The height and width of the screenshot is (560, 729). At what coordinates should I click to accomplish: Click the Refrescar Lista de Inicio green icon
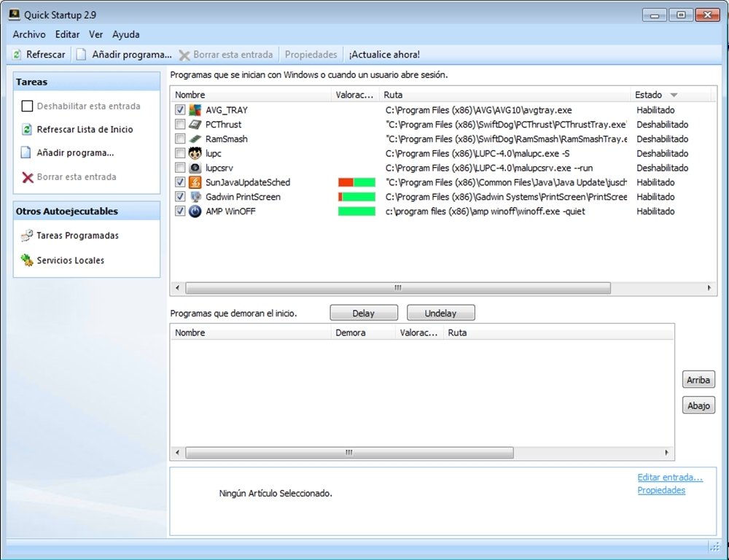27,129
